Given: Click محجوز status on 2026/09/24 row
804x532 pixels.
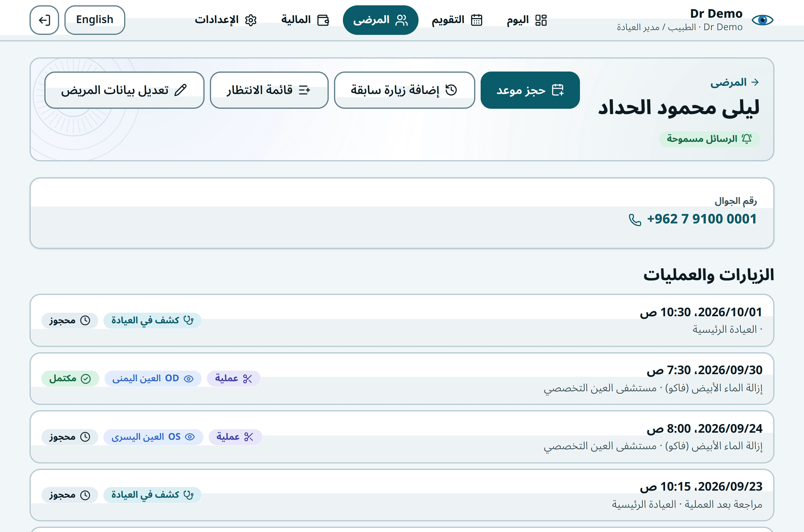Looking at the screenshot, I should pyautogui.click(x=69, y=437).
